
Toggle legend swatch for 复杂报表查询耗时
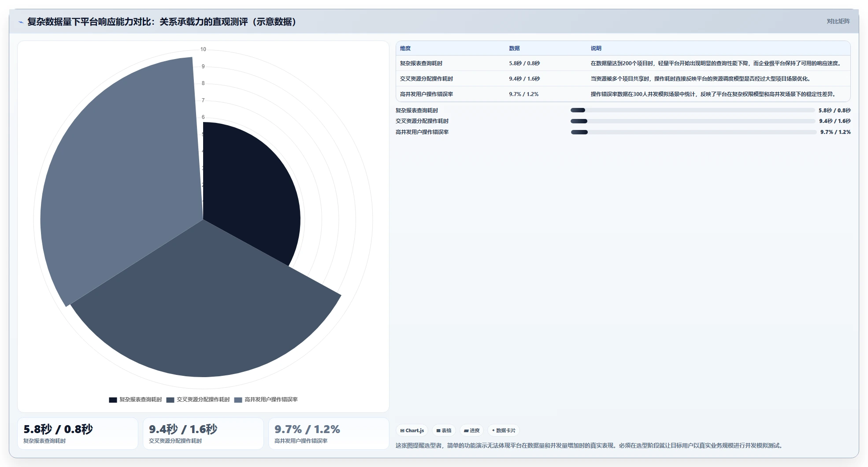click(x=113, y=400)
